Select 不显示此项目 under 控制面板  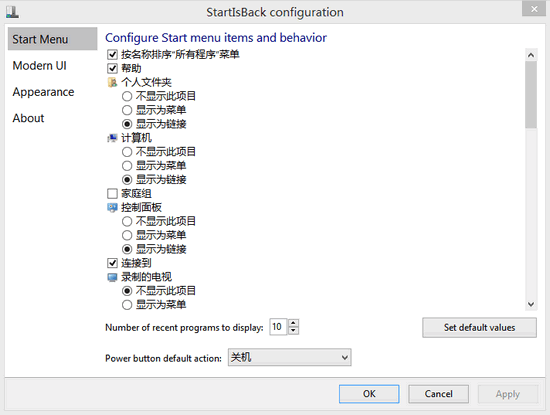click(x=127, y=221)
